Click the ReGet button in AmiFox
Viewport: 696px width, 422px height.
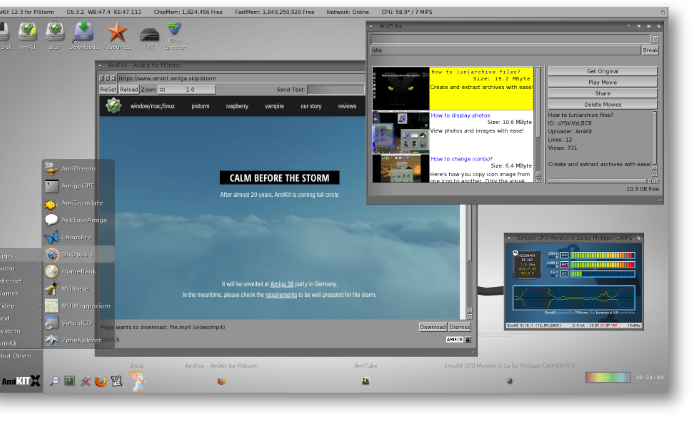pyautogui.click(x=108, y=90)
